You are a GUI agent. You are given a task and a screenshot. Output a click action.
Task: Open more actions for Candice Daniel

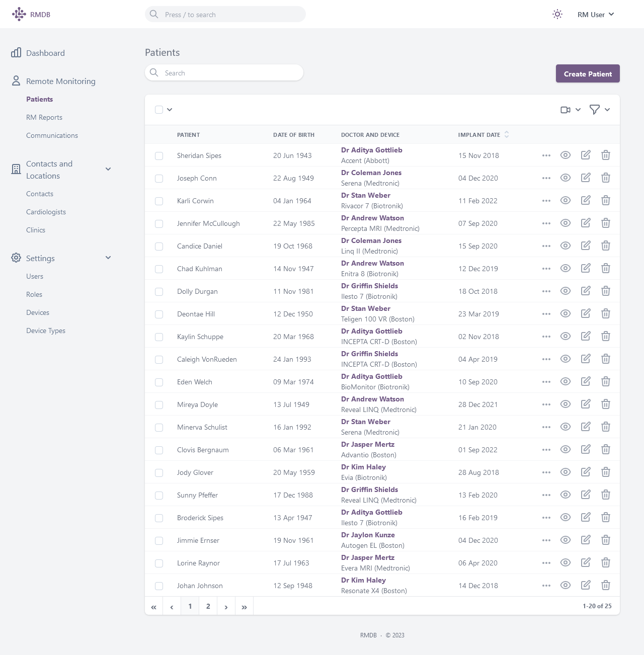546,246
